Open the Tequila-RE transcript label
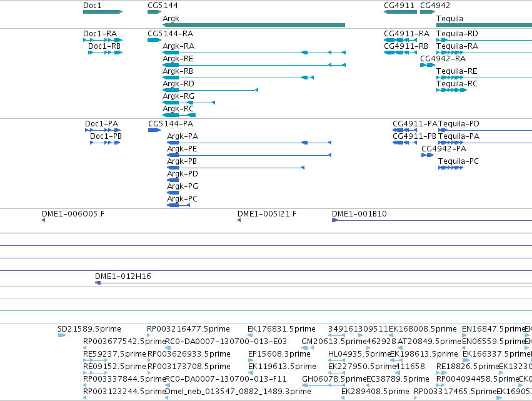This screenshot has width=532, height=401. tap(457, 71)
